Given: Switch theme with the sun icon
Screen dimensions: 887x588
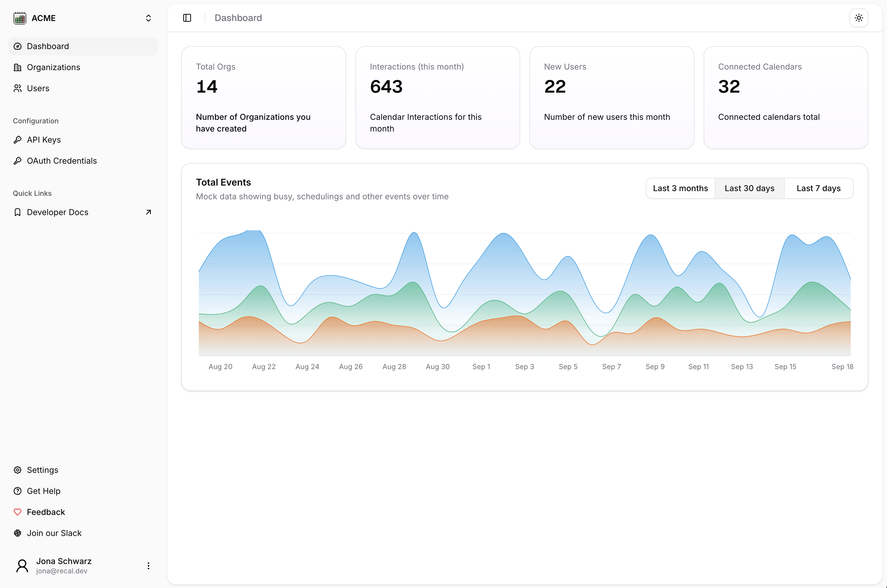Looking at the screenshot, I should (859, 18).
